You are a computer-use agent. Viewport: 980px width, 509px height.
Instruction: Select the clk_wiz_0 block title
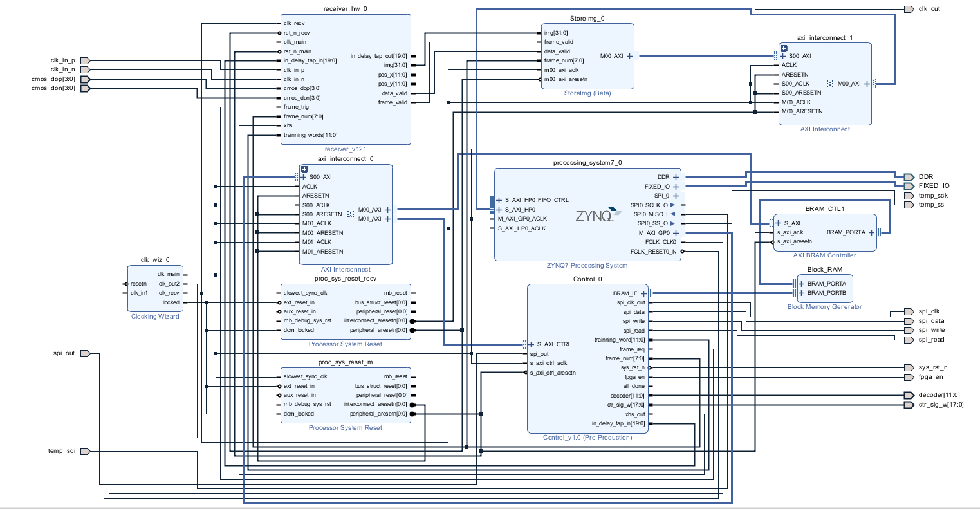coord(155,260)
